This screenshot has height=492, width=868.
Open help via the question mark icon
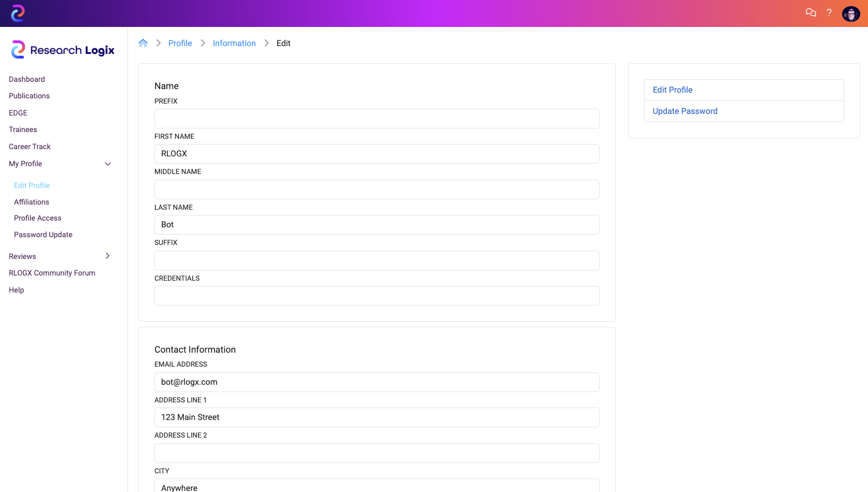coord(829,13)
